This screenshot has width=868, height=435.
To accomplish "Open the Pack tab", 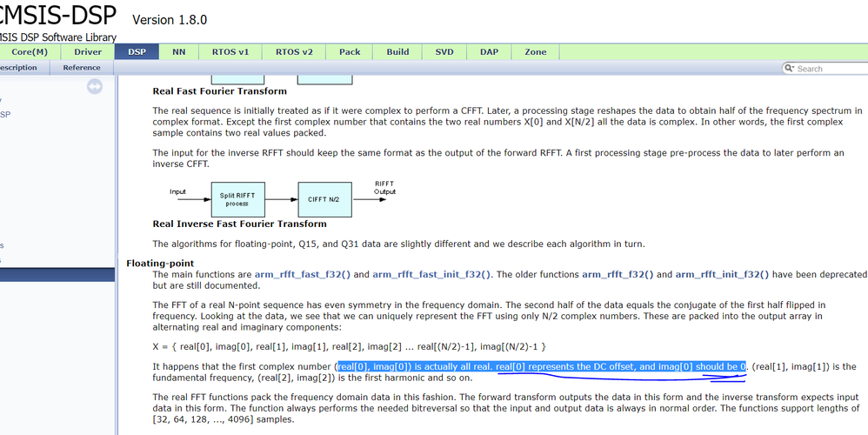I will pos(350,52).
